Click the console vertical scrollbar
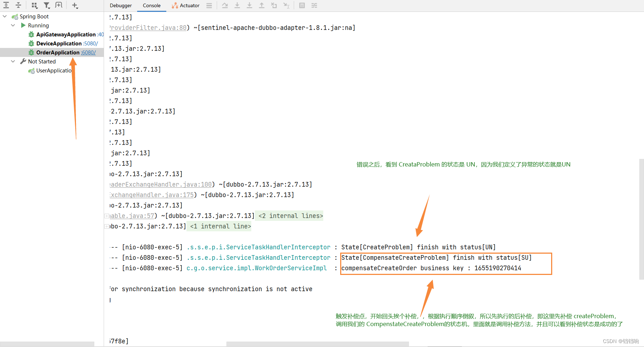Screen dimensions: 644x347 coord(641,219)
